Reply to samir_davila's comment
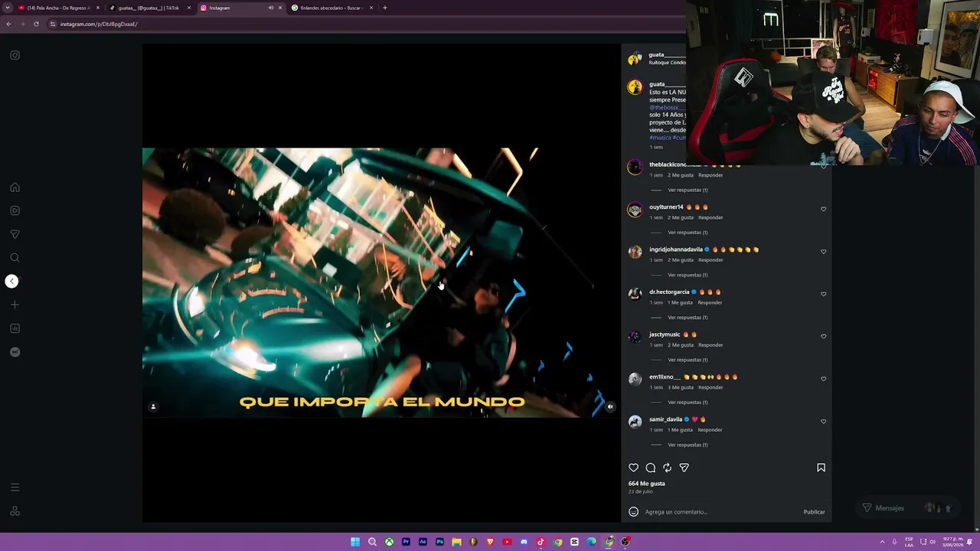 710,430
